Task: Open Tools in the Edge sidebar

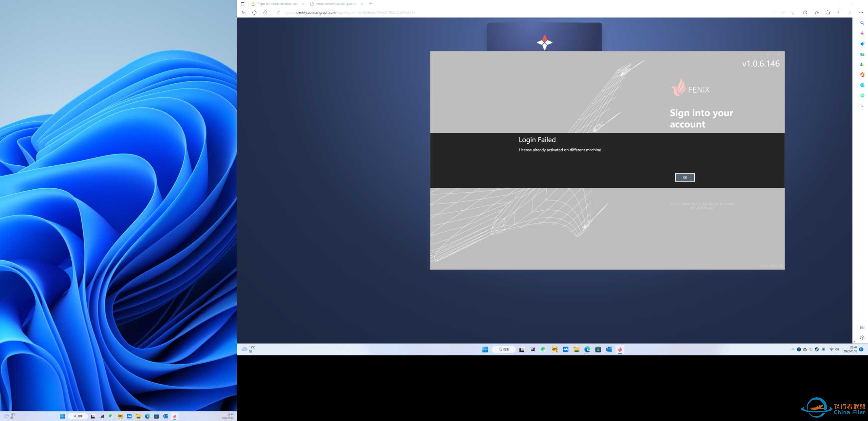Action: (862, 54)
